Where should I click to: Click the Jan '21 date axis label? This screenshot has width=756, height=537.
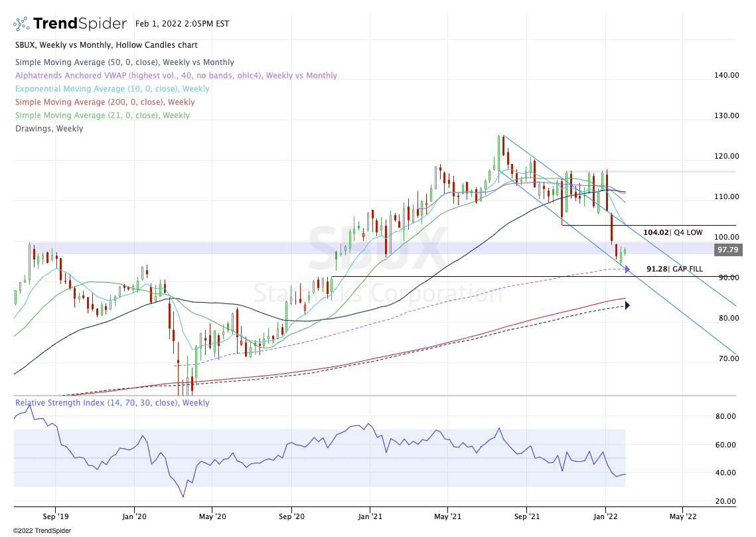[x=370, y=516]
